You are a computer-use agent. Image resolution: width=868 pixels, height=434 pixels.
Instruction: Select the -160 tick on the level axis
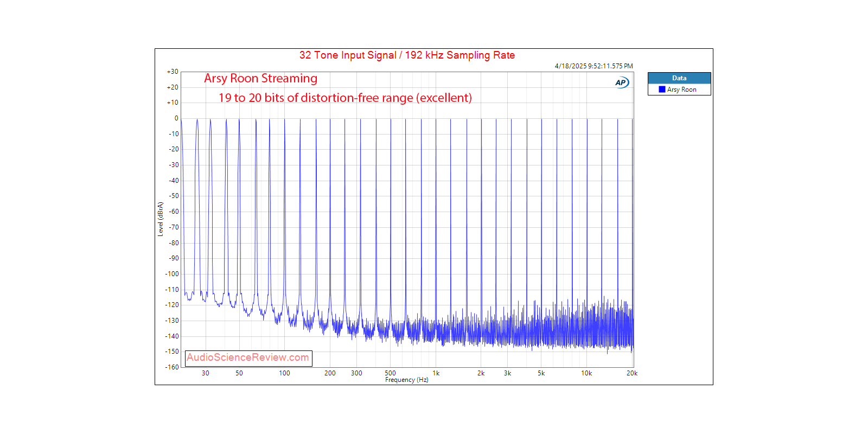(x=172, y=367)
